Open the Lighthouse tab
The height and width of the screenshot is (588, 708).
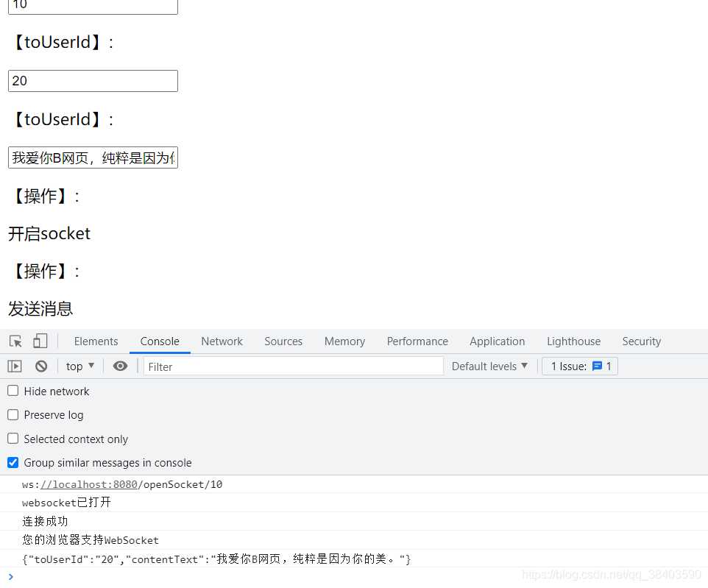point(573,341)
